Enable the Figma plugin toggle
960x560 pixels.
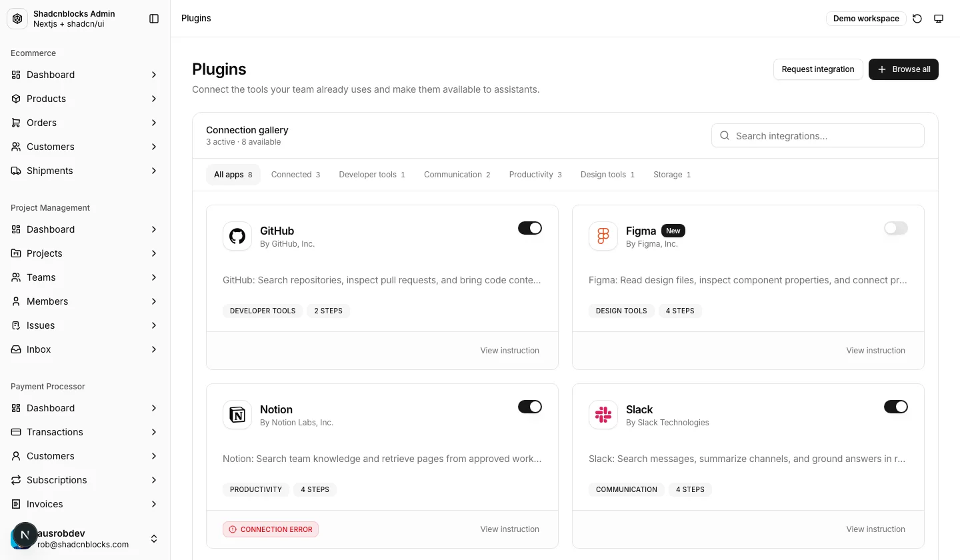coord(896,228)
